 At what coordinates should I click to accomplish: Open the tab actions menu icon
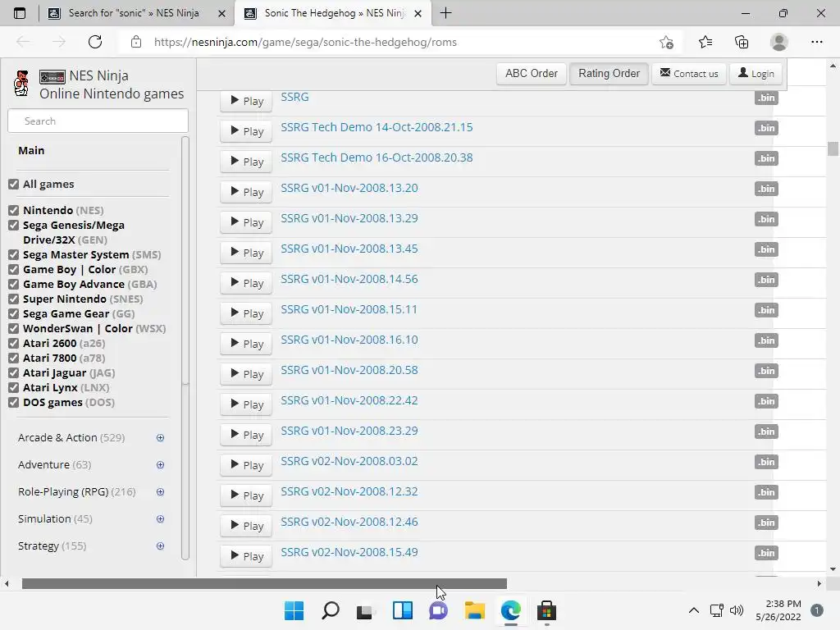point(20,13)
